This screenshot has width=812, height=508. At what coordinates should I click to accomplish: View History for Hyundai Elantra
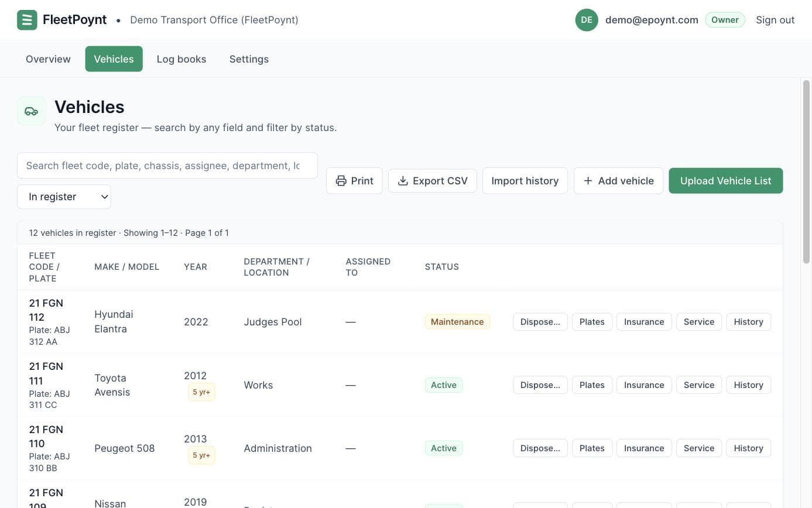click(x=748, y=322)
